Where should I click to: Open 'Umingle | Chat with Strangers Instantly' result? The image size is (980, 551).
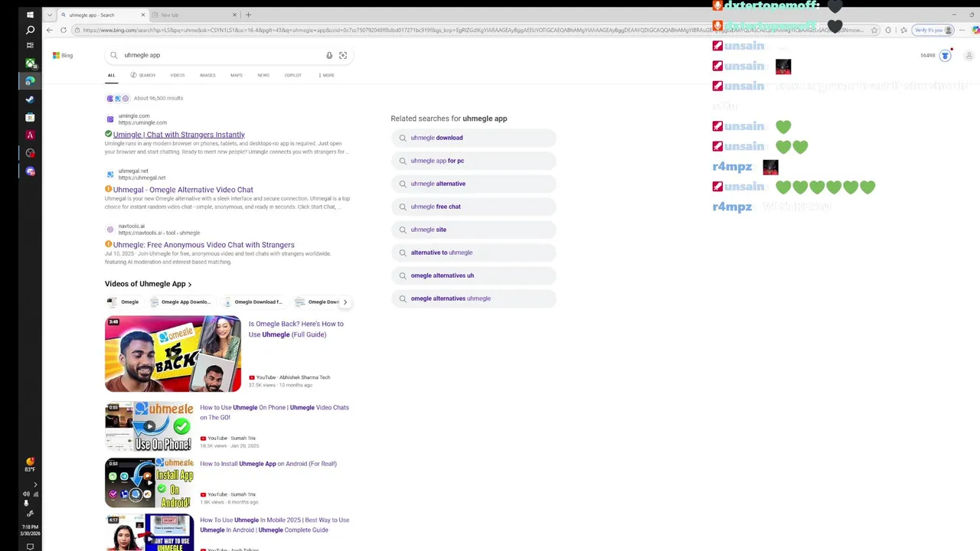179,135
